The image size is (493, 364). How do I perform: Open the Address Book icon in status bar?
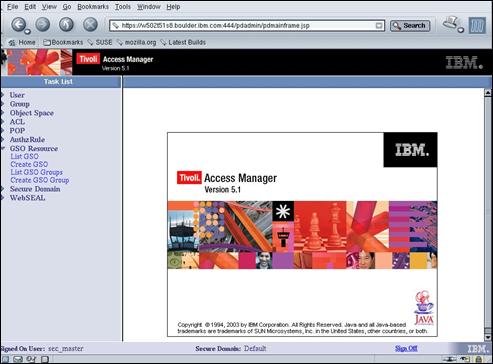coord(45,359)
